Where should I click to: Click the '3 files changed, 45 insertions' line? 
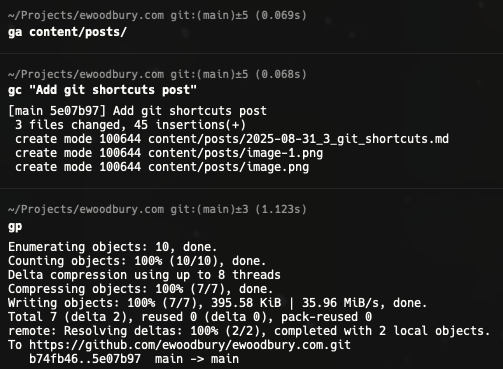point(130,125)
